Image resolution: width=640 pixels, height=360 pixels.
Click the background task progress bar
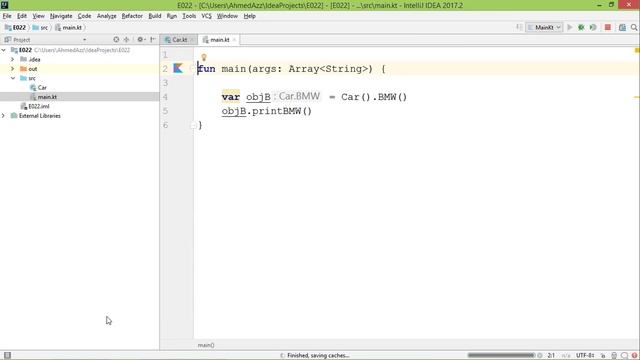(x=501, y=356)
